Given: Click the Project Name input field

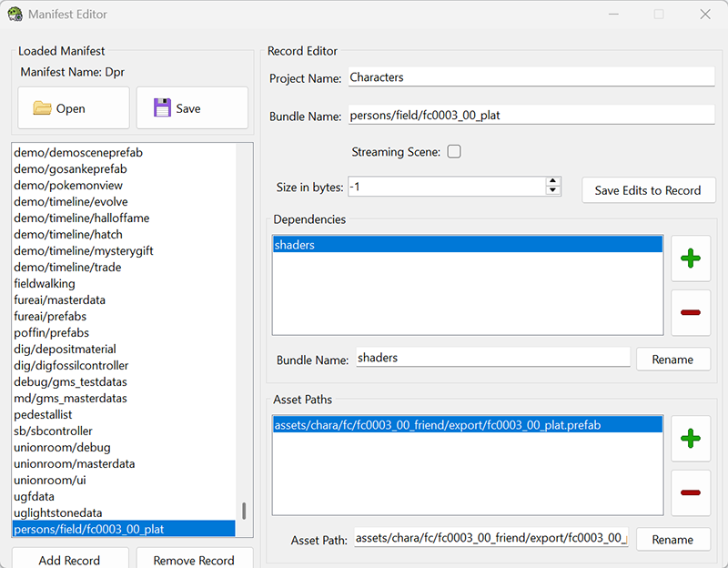Looking at the screenshot, I should tap(531, 78).
